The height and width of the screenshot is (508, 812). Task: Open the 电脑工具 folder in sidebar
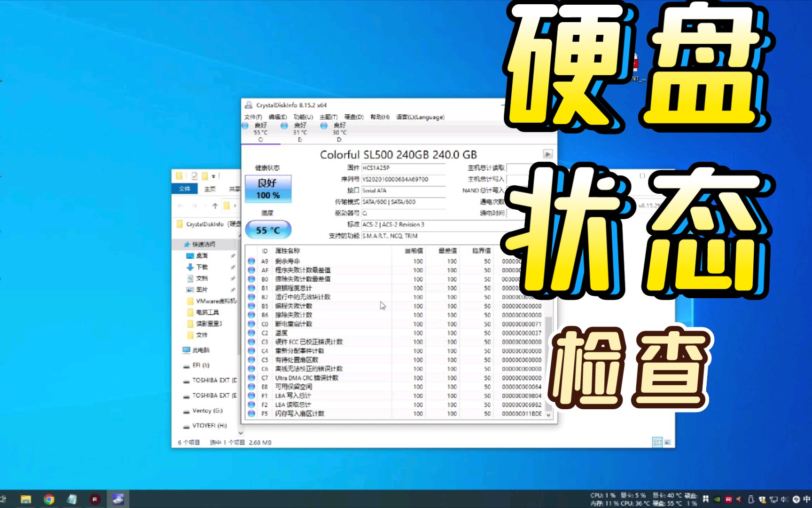[x=207, y=312]
